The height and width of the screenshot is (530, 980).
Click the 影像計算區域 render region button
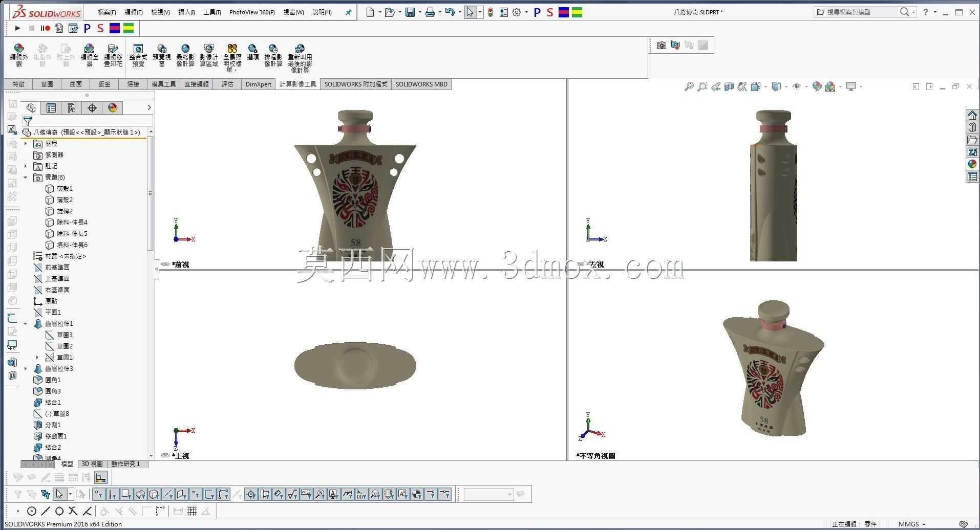point(208,55)
